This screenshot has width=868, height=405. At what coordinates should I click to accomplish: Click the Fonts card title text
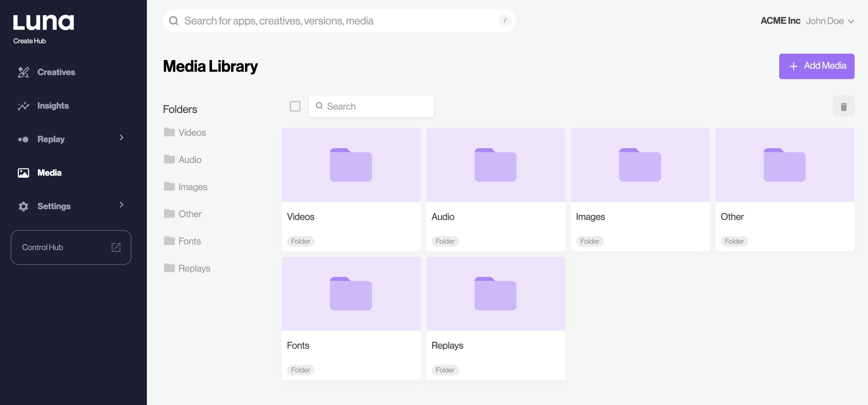[298, 346]
